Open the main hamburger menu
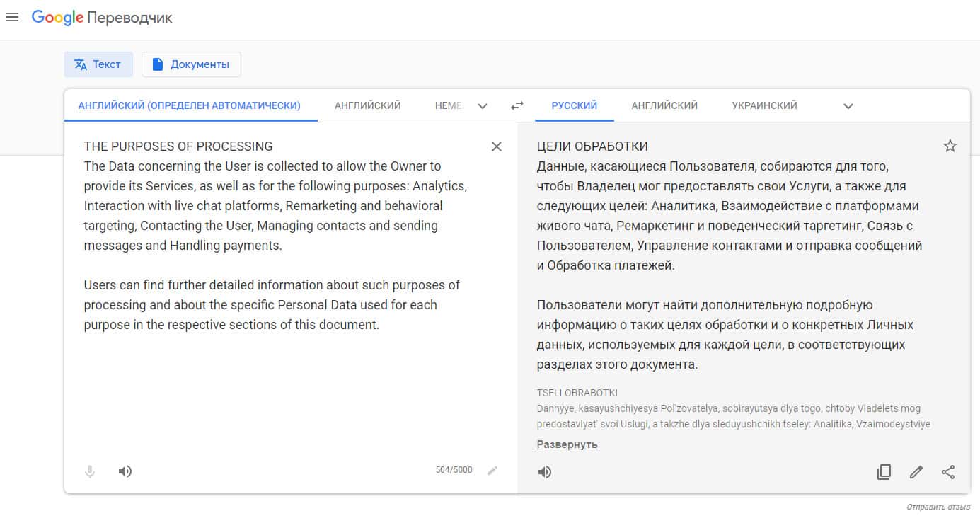 [12, 17]
